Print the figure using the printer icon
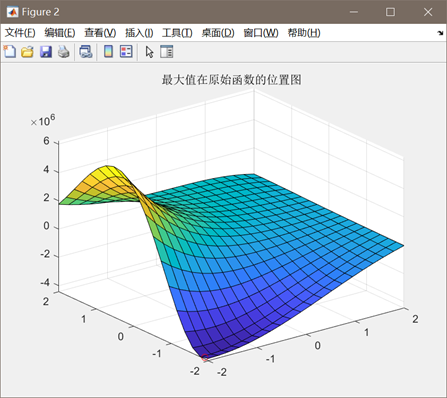447x398 pixels. point(64,52)
